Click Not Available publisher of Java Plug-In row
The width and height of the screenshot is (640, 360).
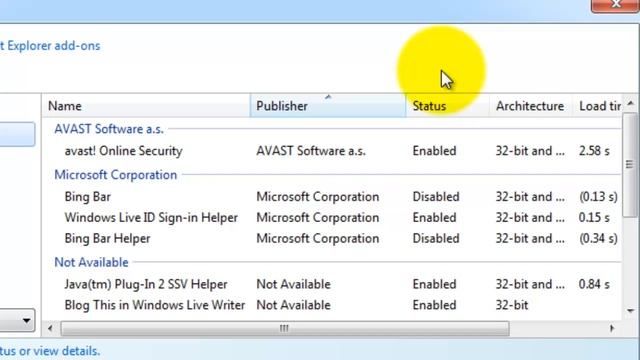coord(293,284)
